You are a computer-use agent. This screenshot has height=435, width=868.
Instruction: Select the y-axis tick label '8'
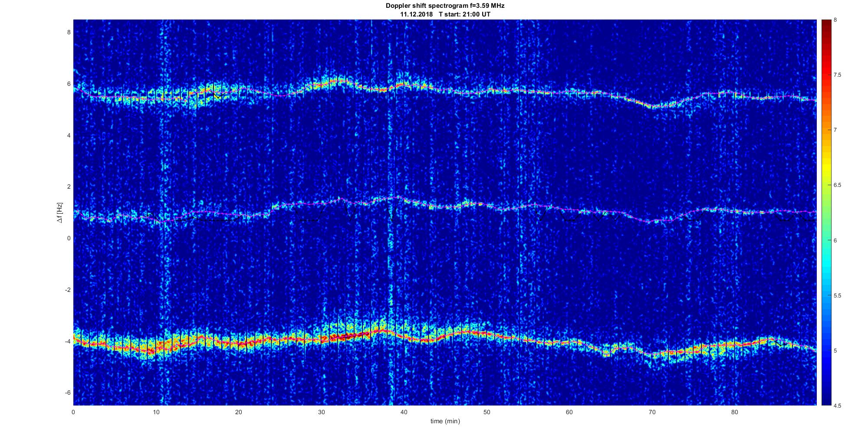pyautogui.click(x=69, y=32)
